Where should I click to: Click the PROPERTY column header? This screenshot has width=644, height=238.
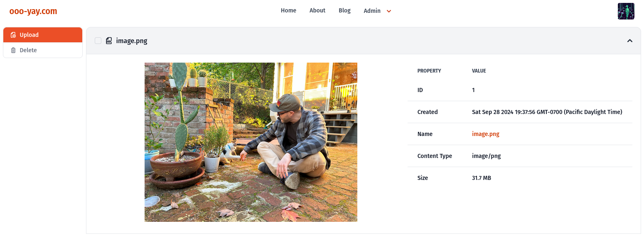(429, 71)
